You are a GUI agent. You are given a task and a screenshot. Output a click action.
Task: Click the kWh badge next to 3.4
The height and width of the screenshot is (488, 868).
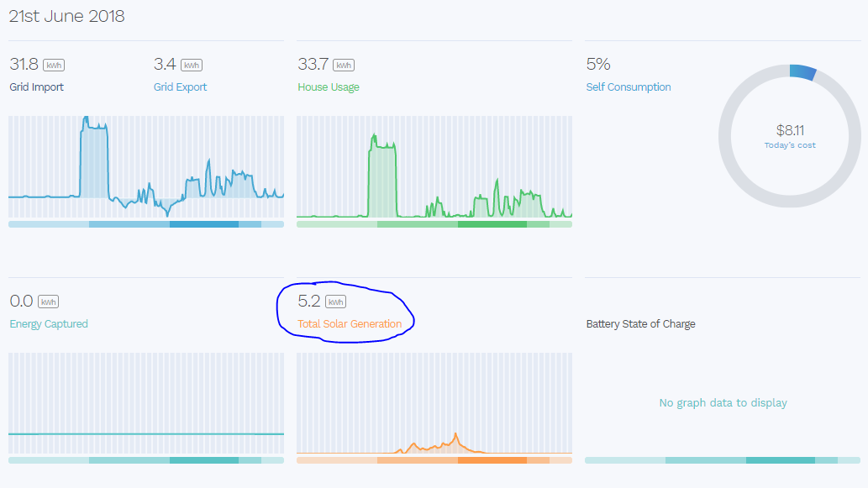pyautogui.click(x=192, y=66)
